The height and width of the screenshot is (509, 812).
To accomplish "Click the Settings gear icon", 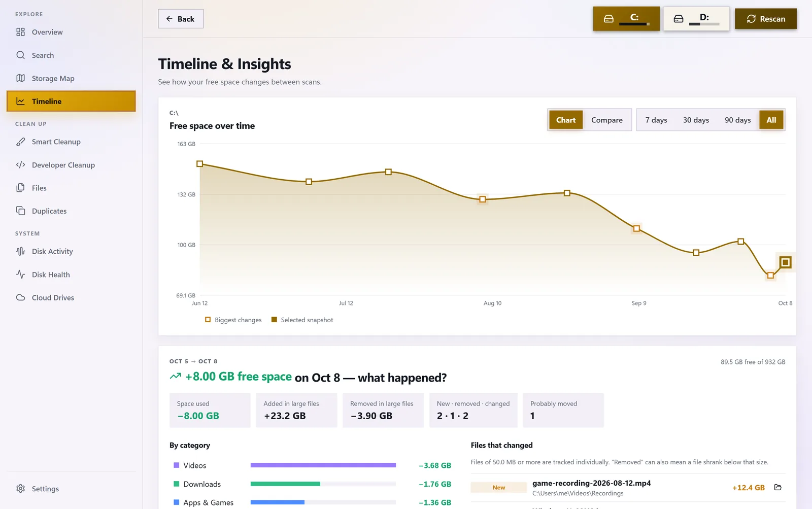I will click(20, 489).
